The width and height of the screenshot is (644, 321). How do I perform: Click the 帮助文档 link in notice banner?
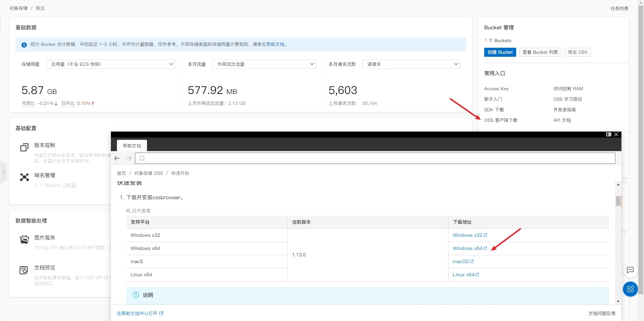pyautogui.click(x=275, y=44)
